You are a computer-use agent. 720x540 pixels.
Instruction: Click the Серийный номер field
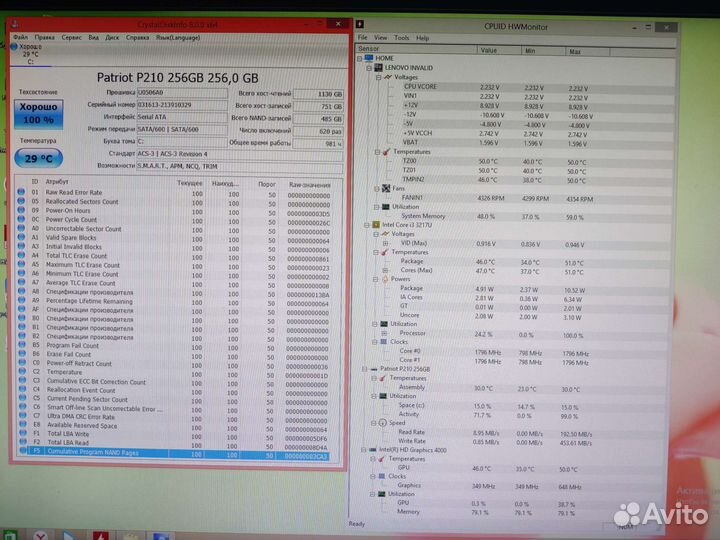pyautogui.click(x=182, y=105)
